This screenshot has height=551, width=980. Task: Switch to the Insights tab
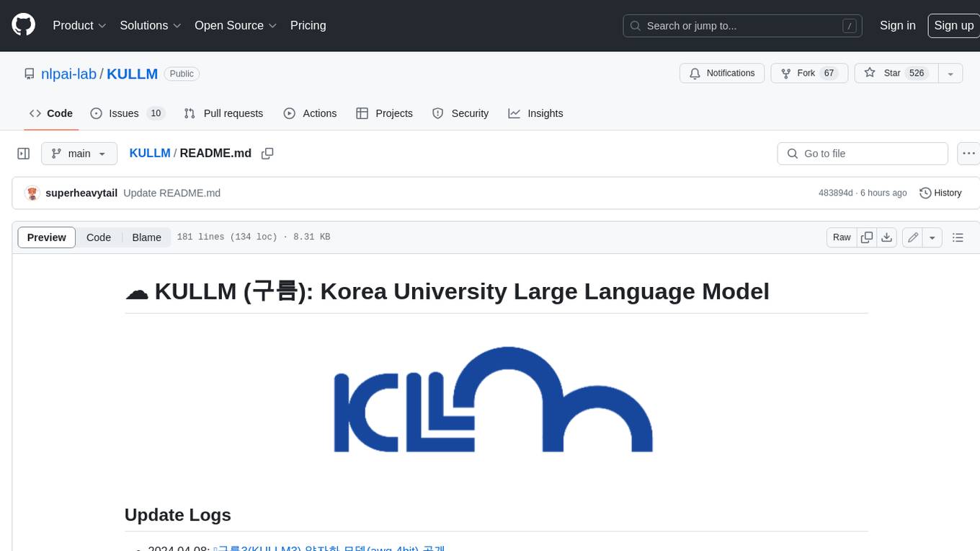click(535, 113)
